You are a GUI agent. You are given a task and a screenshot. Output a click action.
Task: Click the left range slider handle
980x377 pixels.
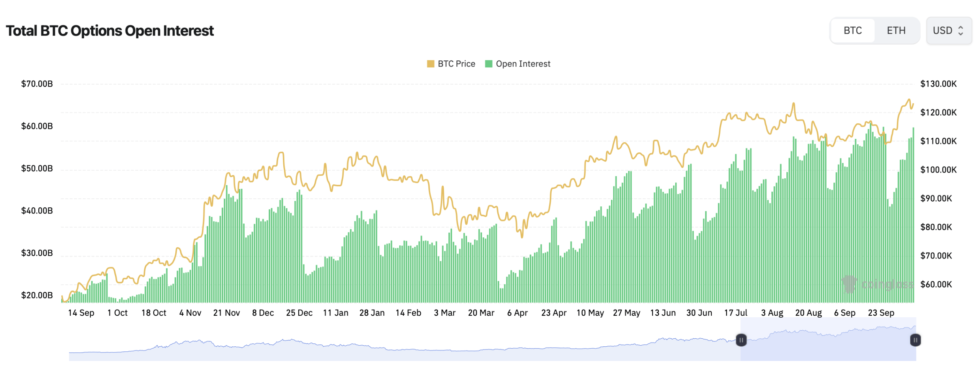coord(741,340)
